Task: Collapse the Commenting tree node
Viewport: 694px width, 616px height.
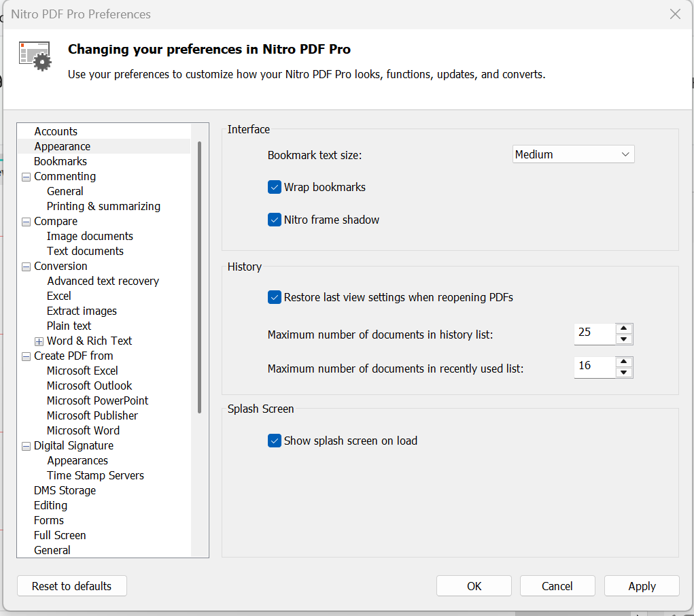Action: pyautogui.click(x=26, y=177)
